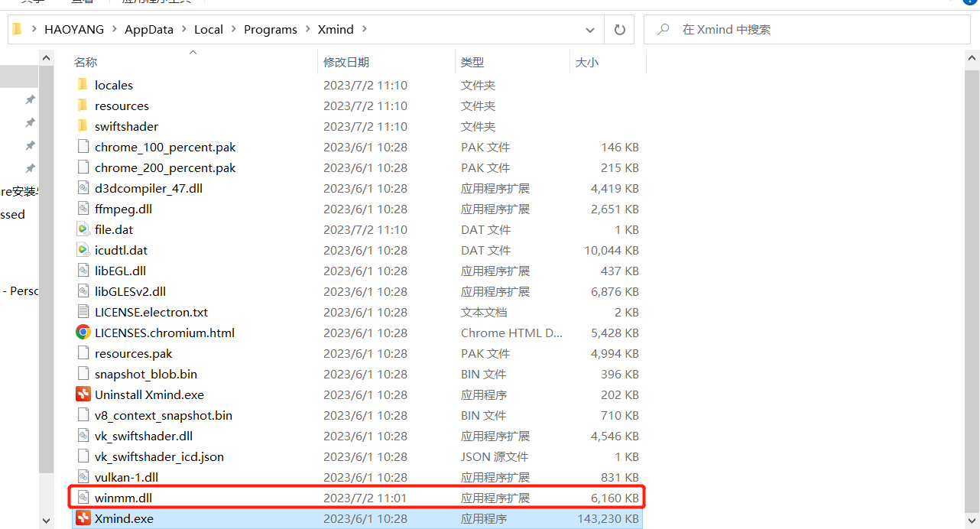This screenshot has width=980, height=529.
Task: Select the LICENSES.chromium.html file name
Action: click(164, 333)
